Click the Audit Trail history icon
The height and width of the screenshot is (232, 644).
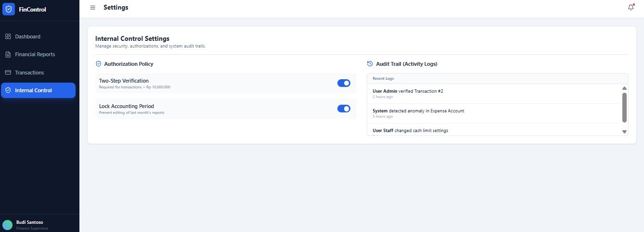[x=370, y=64]
